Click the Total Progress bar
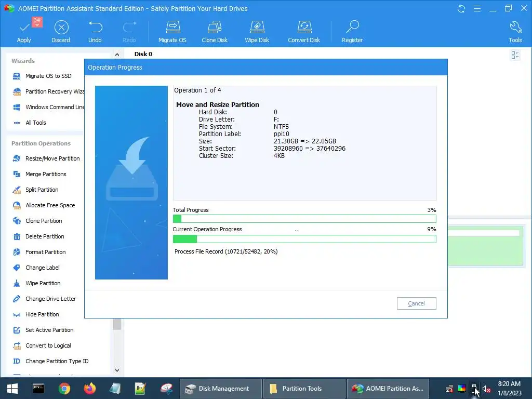 (304, 219)
